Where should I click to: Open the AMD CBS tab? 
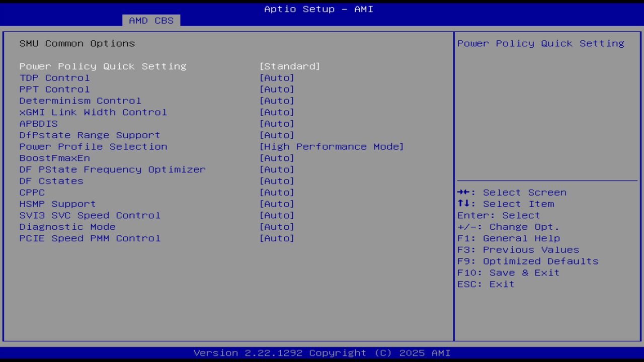tap(151, 21)
